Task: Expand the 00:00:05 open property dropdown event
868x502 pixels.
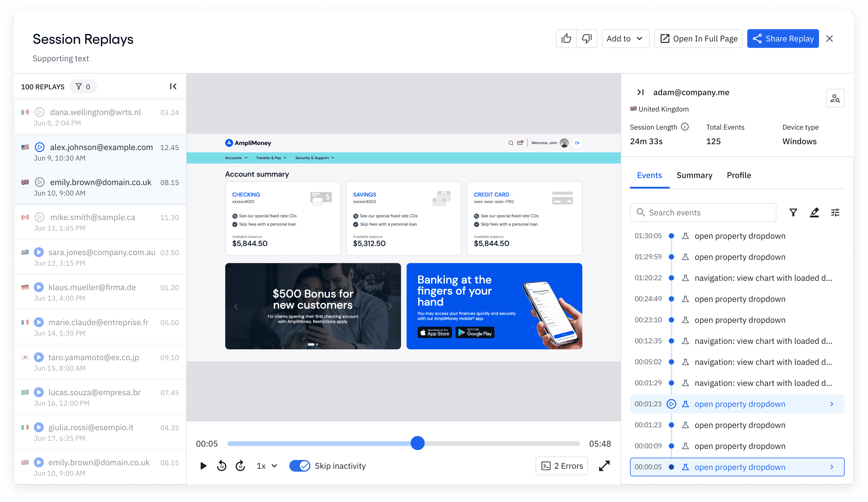Action: click(831, 467)
